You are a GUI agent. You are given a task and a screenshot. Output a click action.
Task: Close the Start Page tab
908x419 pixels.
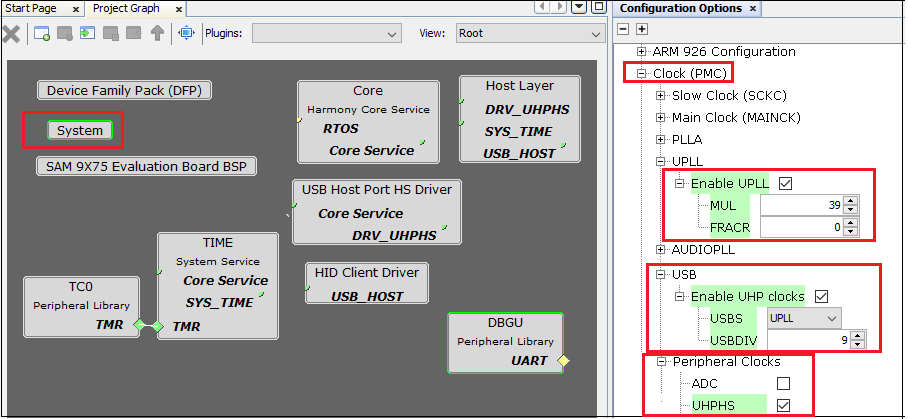(x=73, y=9)
